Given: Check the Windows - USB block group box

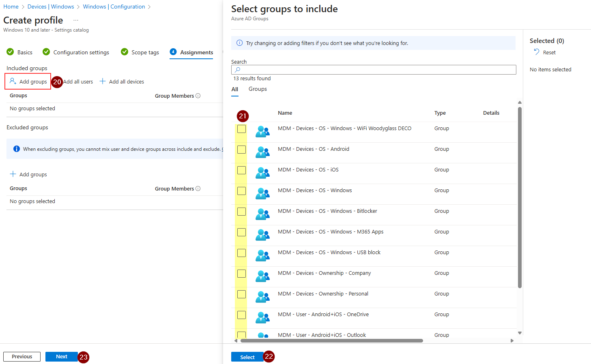Looking at the screenshot, I should pos(241,253).
